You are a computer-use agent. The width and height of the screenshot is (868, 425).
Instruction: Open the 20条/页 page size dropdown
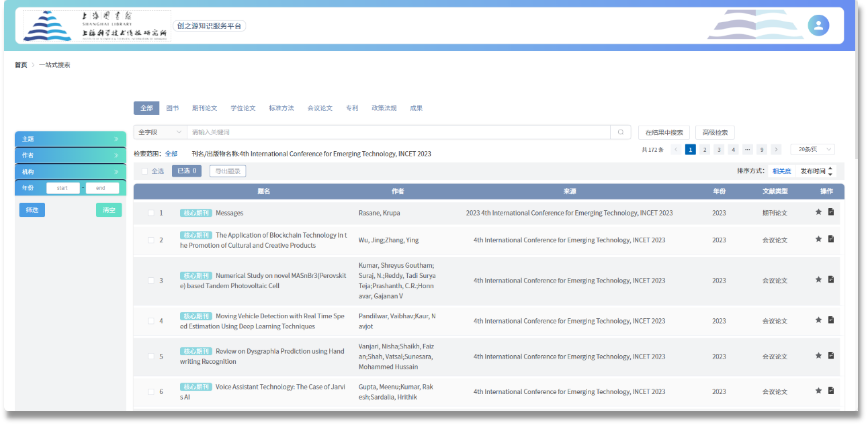(x=812, y=150)
